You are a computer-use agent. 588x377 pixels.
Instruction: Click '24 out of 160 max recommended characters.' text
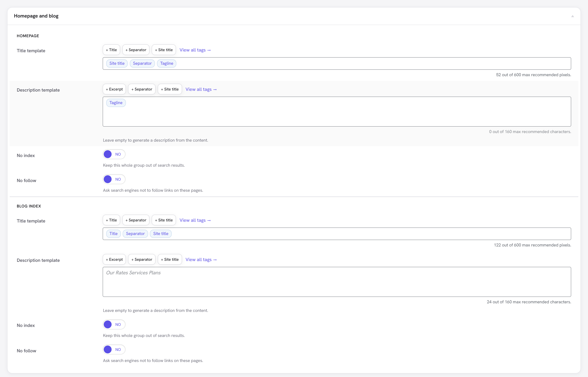pyautogui.click(x=529, y=302)
